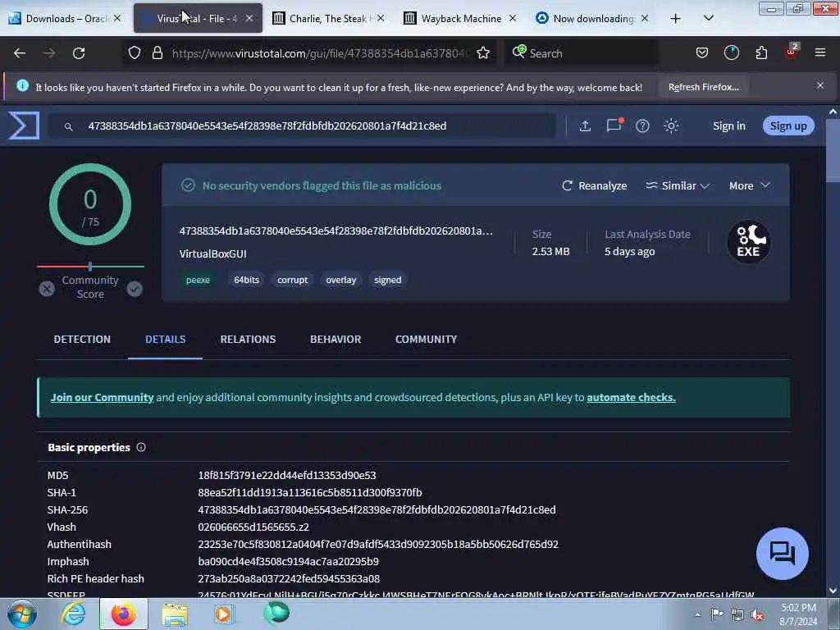Click the search magnifier icon in hash field

[69, 126]
